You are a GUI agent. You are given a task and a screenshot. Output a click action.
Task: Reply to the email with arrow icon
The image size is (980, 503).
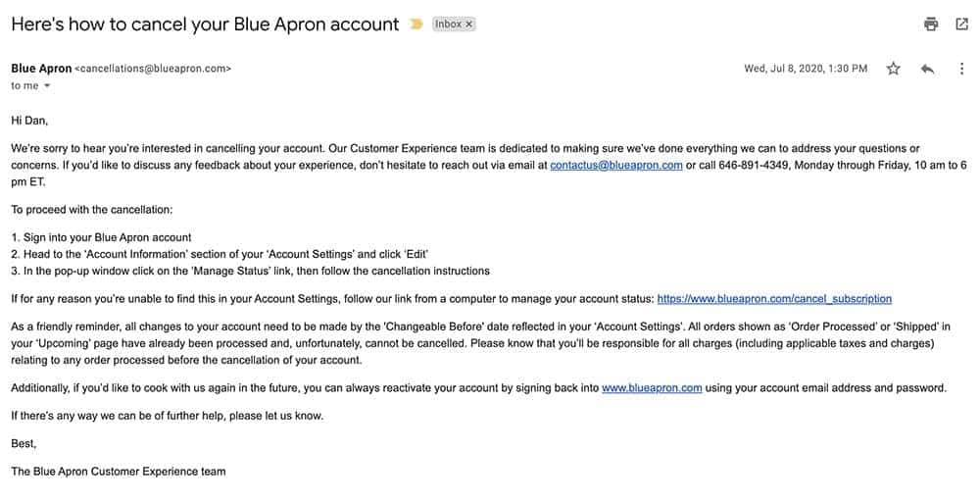coord(927,69)
